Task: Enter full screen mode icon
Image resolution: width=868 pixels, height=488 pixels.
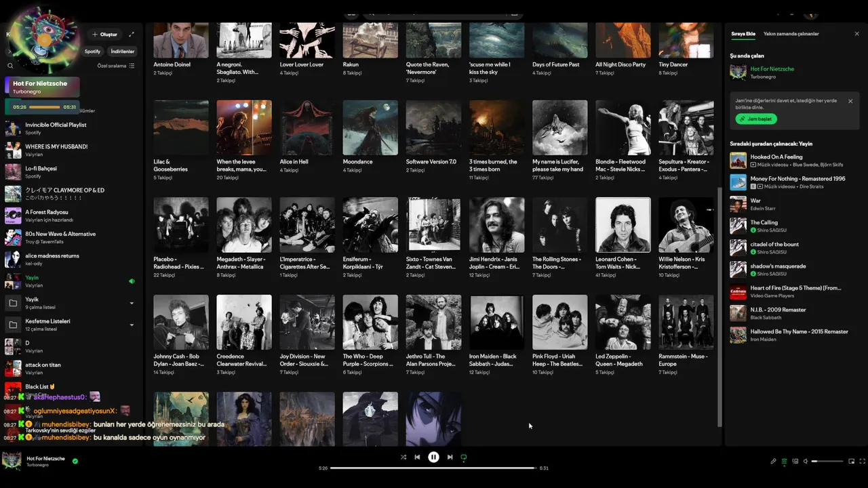Action: (863, 462)
